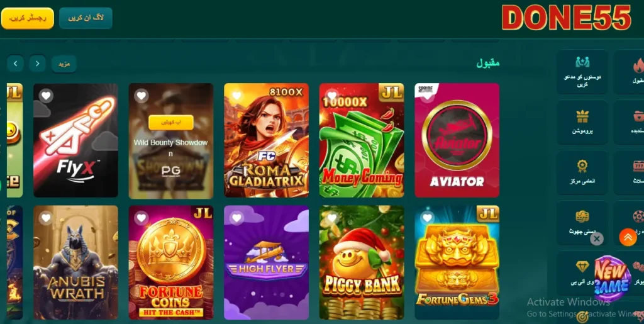644x324 pixels.
Task: Click the diamond VIP sidebar icon
Action: (x=582, y=267)
